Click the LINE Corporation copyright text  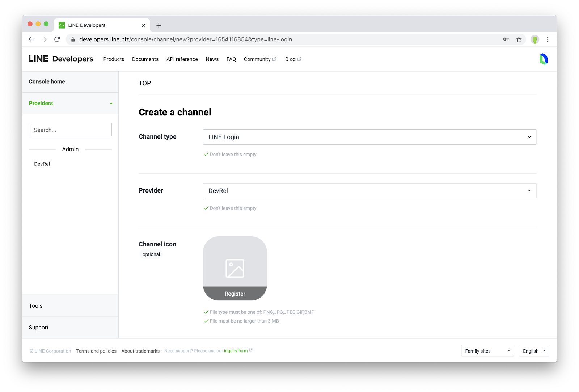click(x=50, y=351)
